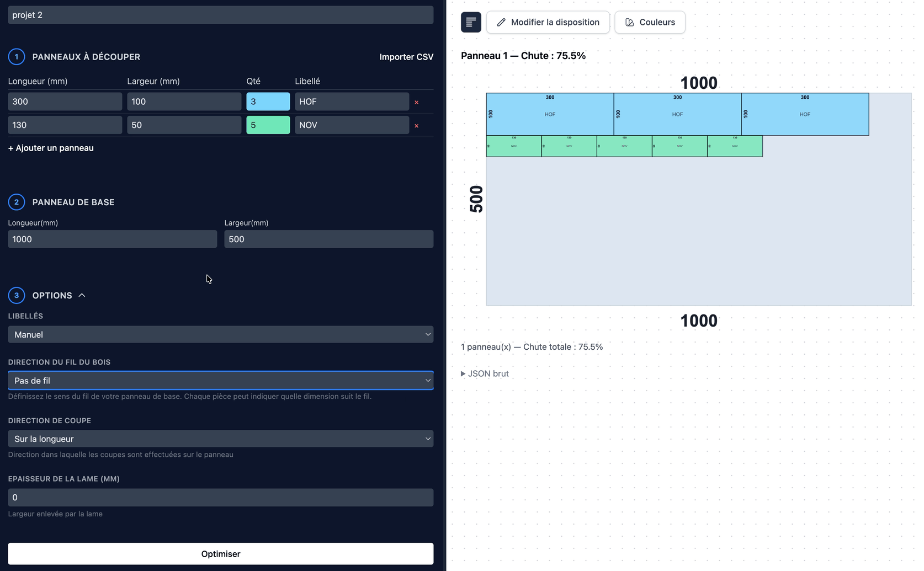Viewport: 924px width, 571px height.
Task: Click the project name field 'projet 2'
Action: click(220, 15)
